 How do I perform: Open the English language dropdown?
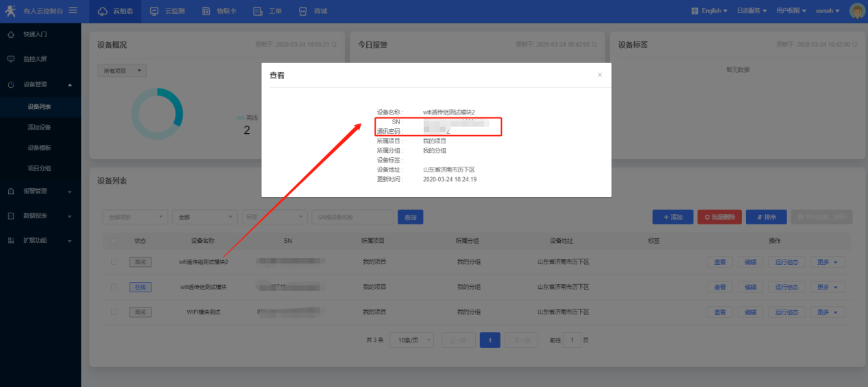(x=706, y=11)
